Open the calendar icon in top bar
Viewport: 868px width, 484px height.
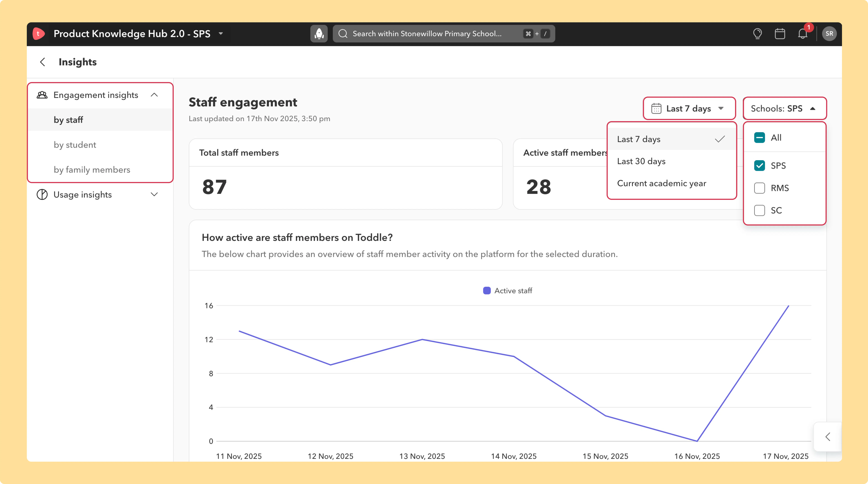tap(780, 34)
